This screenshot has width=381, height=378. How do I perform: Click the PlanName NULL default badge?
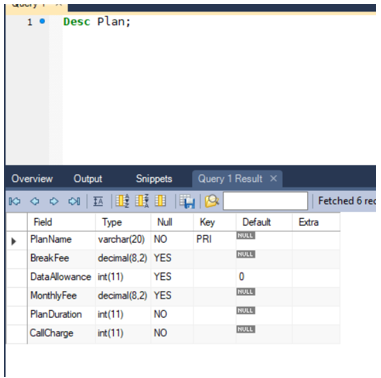pos(246,236)
